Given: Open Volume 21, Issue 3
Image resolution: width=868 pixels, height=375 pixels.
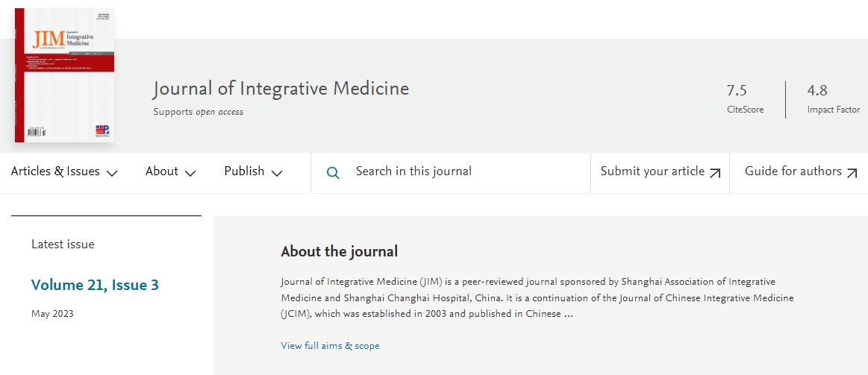Looking at the screenshot, I should click(95, 286).
